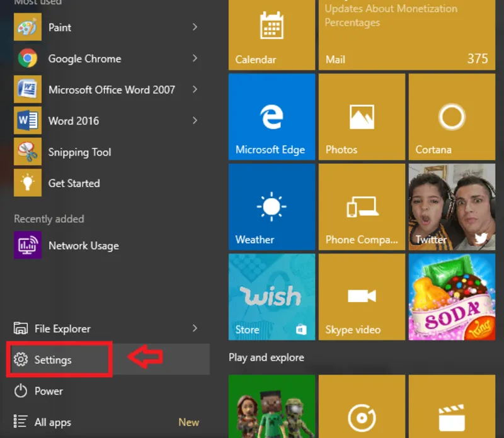Image resolution: width=504 pixels, height=438 pixels.
Task: Open Settings from the Start menu
Action: [x=53, y=360]
